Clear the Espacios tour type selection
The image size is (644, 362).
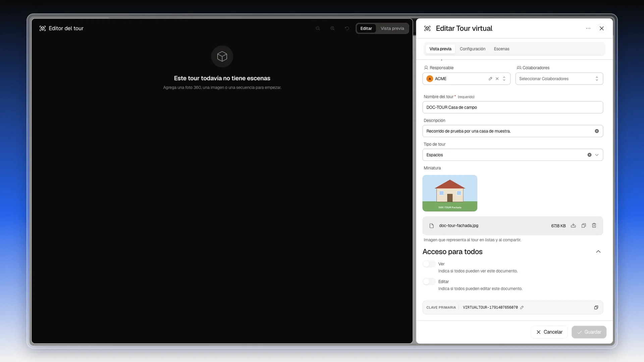tap(589, 155)
